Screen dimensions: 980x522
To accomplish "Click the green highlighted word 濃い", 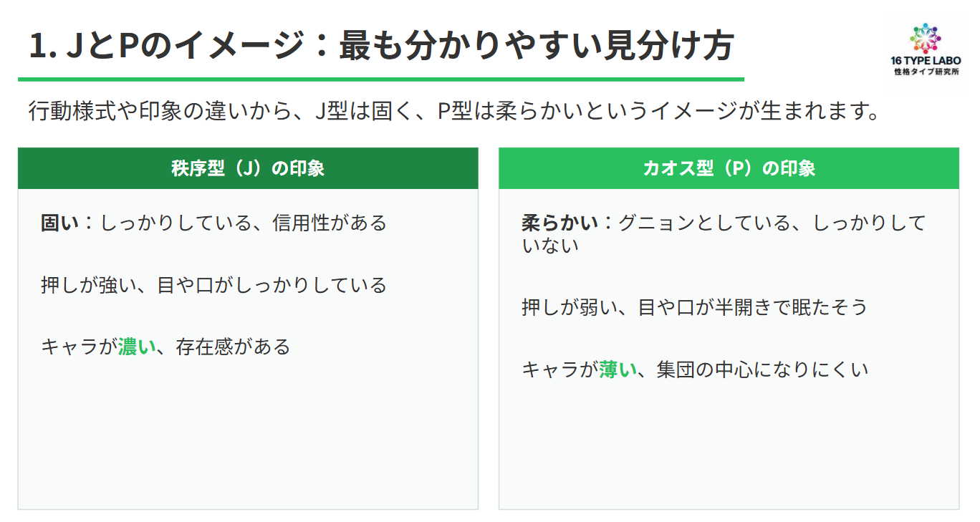I will point(137,347).
